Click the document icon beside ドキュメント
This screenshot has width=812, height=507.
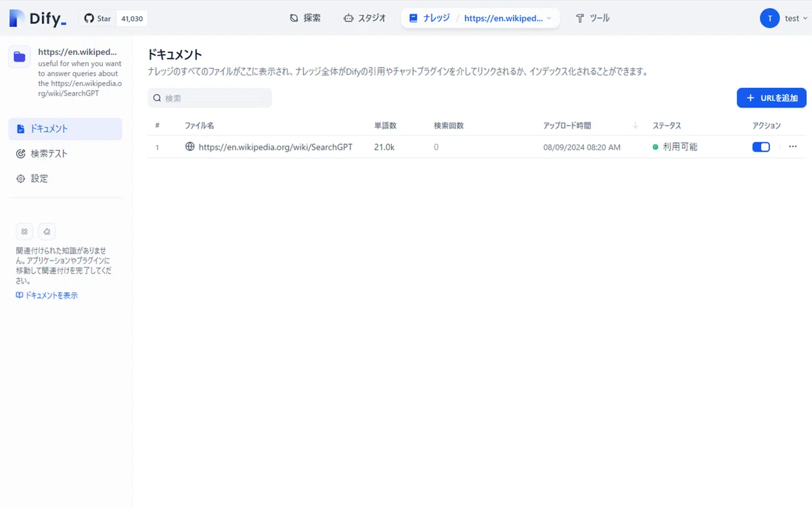pos(20,129)
